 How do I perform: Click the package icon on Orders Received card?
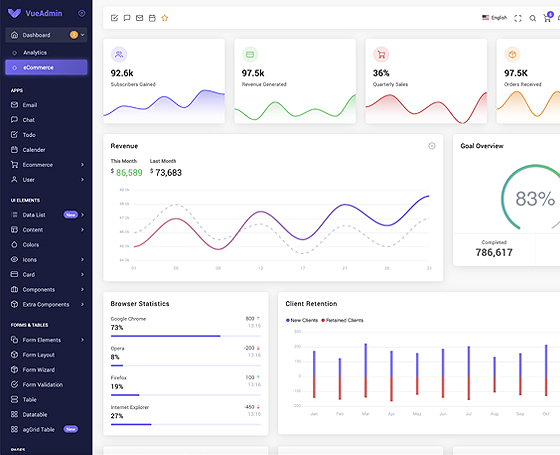click(512, 54)
